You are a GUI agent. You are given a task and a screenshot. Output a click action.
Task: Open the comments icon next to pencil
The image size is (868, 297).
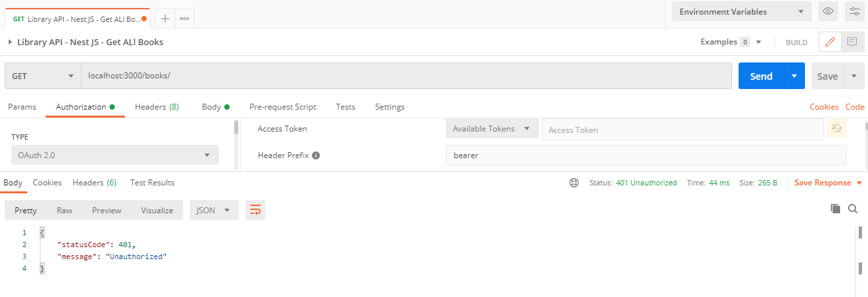(852, 42)
